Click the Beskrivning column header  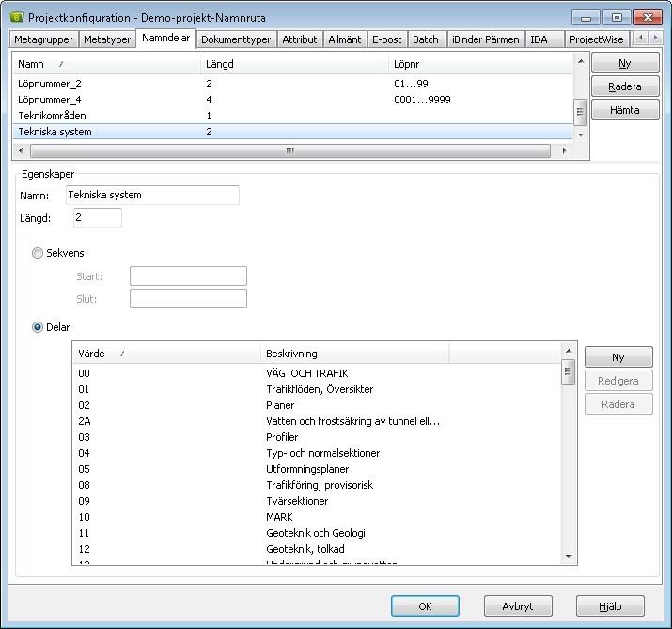coord(355,354)
